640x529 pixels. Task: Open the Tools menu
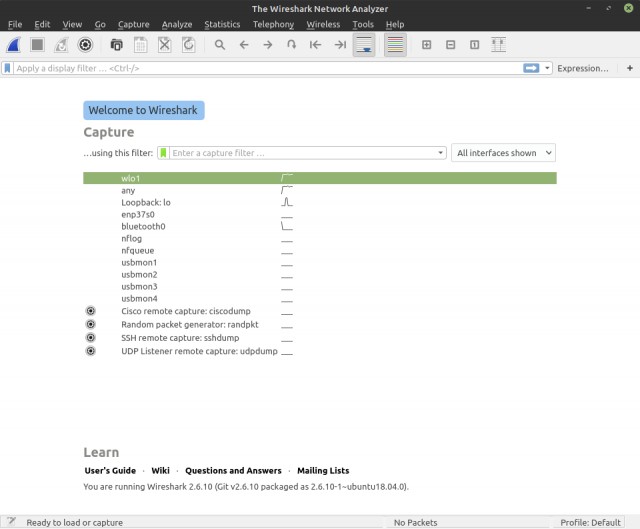(x=363, y=24)
